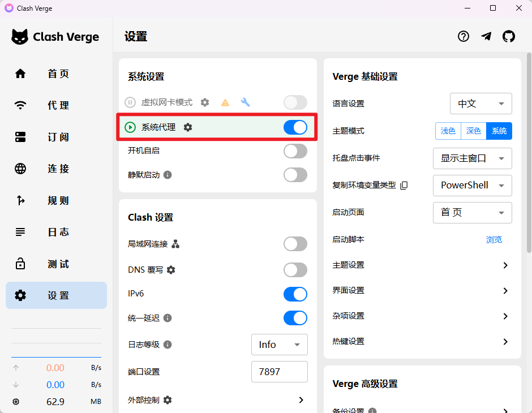Viewport: 532px width, 413px height.
Task: Click the pause icon next to 虚拟网卡模式
Action: pyautogui.click(x=130, y=102)
